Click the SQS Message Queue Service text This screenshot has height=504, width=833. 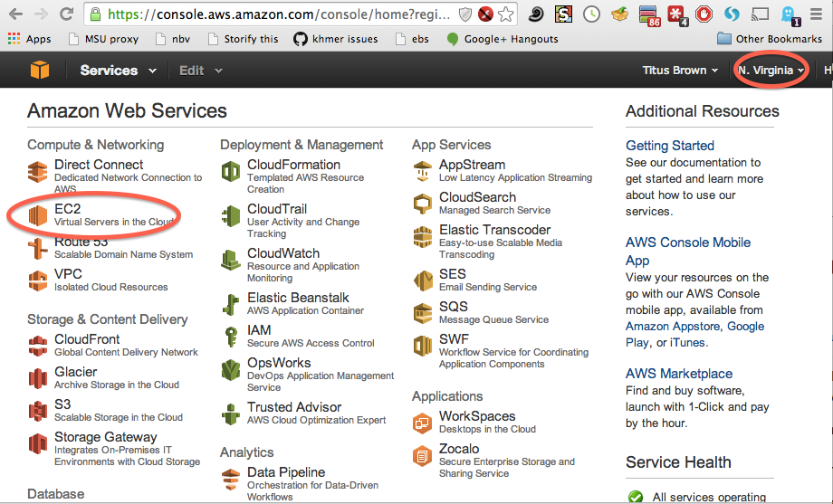coord(494,319)
